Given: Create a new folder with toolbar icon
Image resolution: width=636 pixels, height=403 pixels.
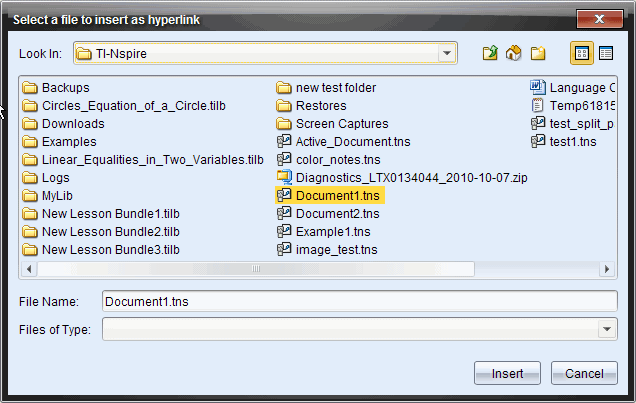Looking at the screenshot, I should click(x=538, y=53).
